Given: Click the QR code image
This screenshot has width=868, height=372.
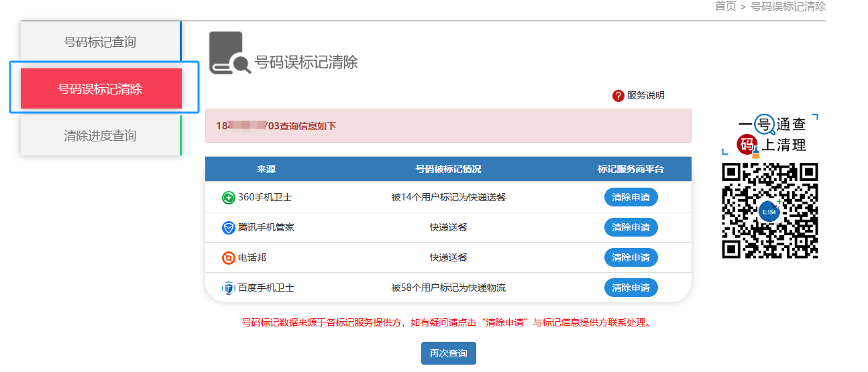Looking at the screenshot, I should pos(770,210).
